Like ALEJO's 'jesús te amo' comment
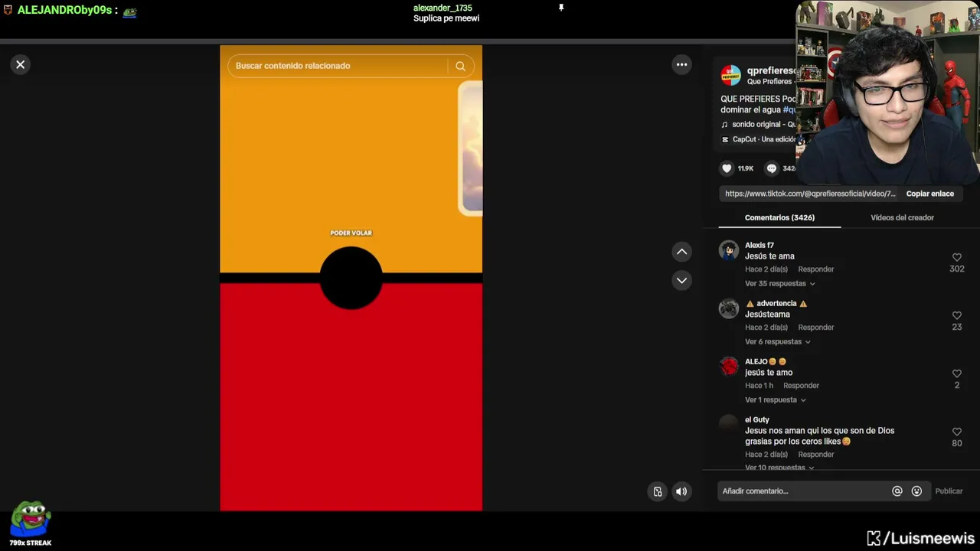The image size is (980, 551). (x=956, y=374)
